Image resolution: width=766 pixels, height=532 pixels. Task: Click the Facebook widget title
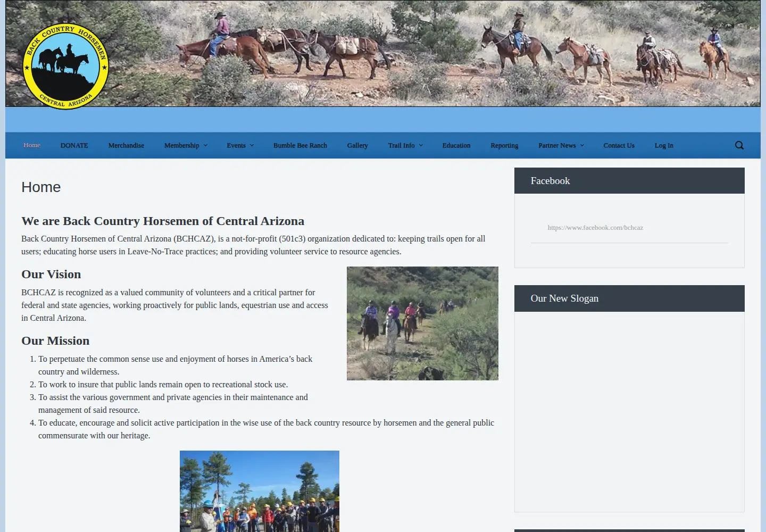(550, 181)
